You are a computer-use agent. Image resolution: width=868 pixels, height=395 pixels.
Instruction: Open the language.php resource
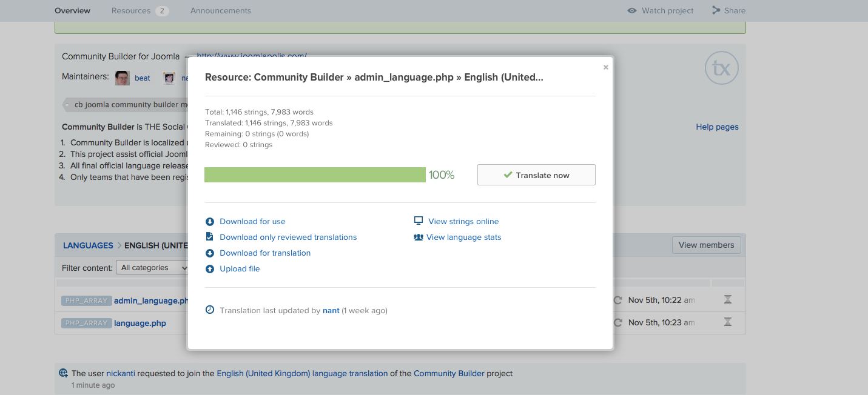[140, 323]
